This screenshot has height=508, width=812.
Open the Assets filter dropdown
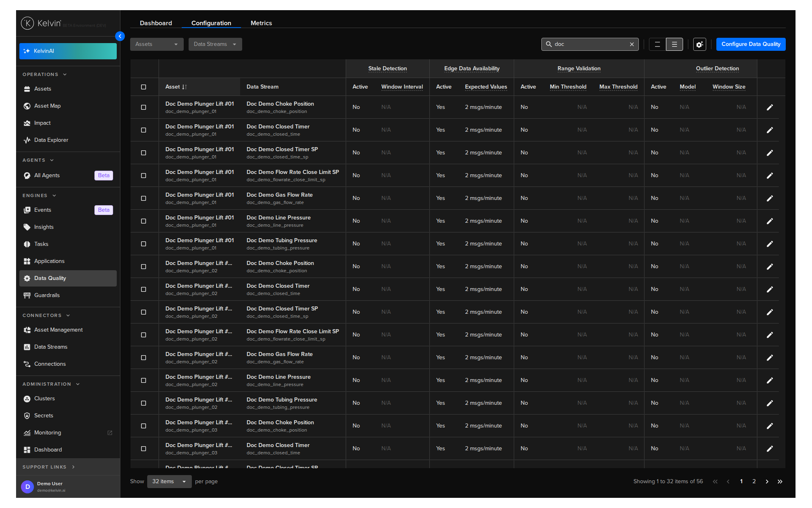tap(156, 44)
